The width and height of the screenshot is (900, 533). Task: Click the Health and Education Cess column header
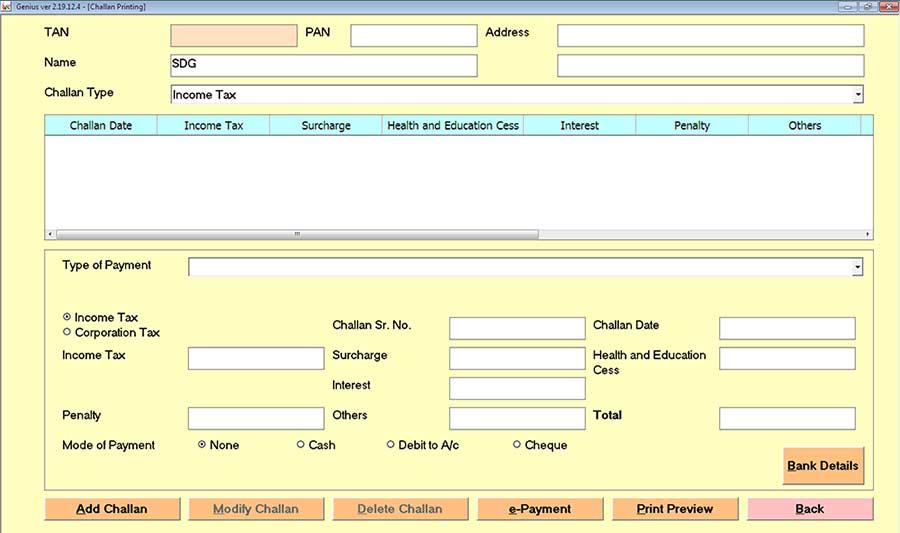pos(453,126)
